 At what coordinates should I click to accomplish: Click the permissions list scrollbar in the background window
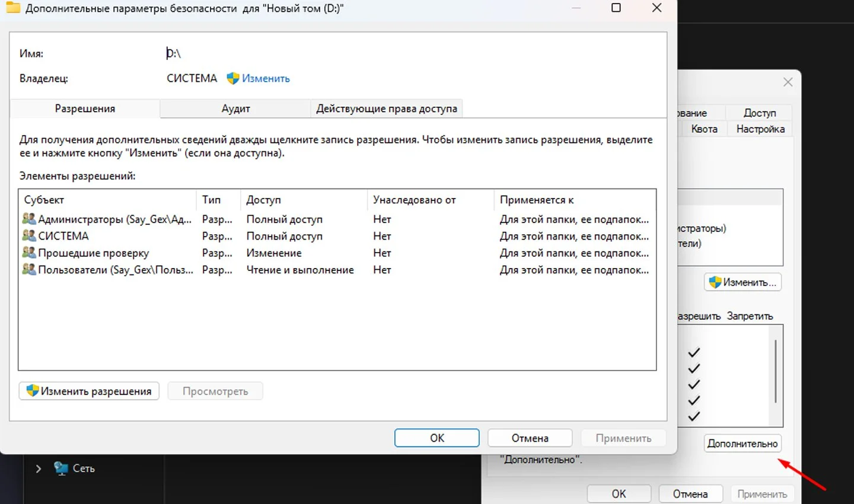tap(776, 371)
